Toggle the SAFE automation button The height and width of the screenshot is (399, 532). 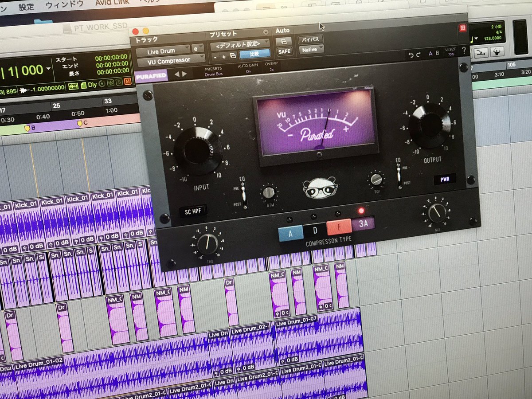pos(284,51)
